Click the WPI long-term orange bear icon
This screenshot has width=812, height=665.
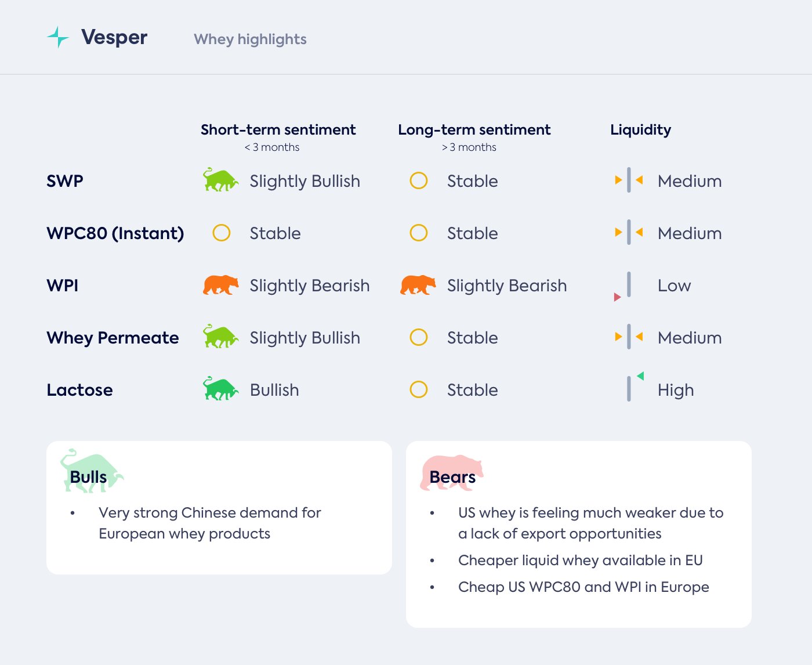(418, 285)
